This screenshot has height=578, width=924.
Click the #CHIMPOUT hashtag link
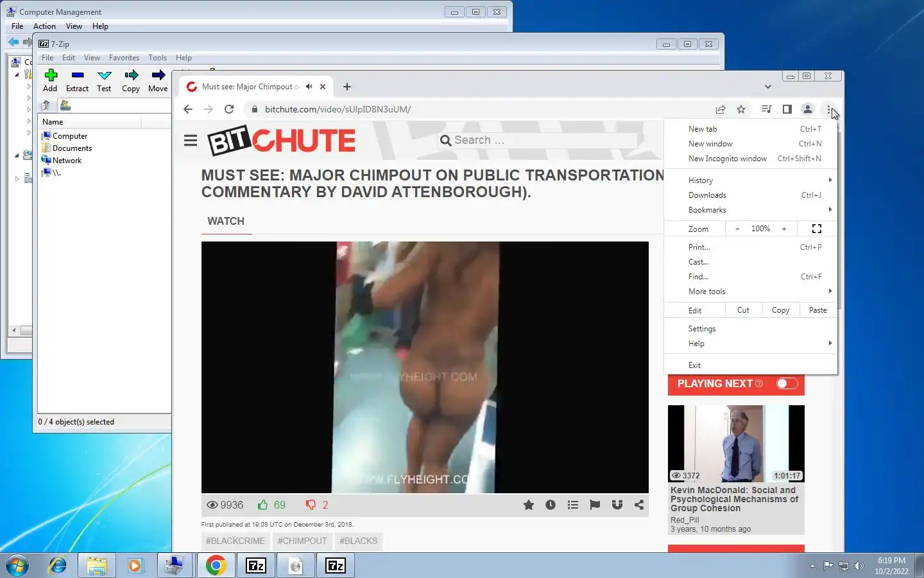(x=302, y=541)
